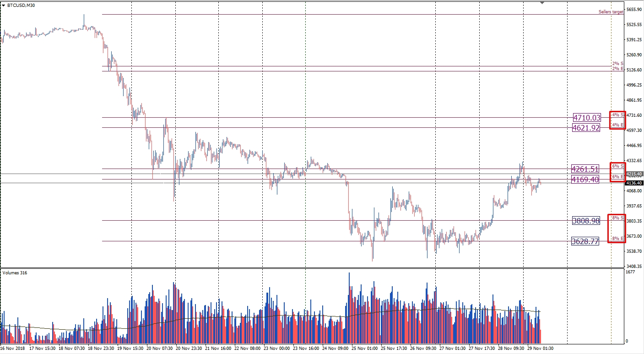
Task: Click '27 Nov 01:30' on the time axis
Action: 452,349
